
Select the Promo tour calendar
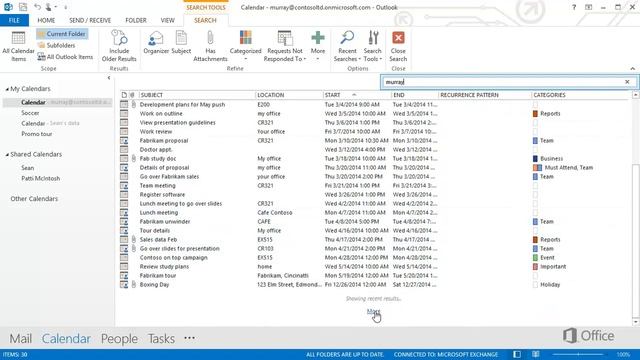click(37, 134)
